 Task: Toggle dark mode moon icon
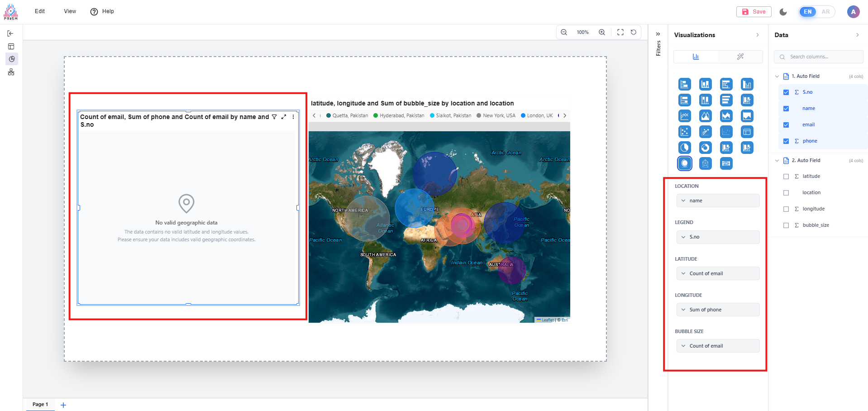tap(783, 12)
